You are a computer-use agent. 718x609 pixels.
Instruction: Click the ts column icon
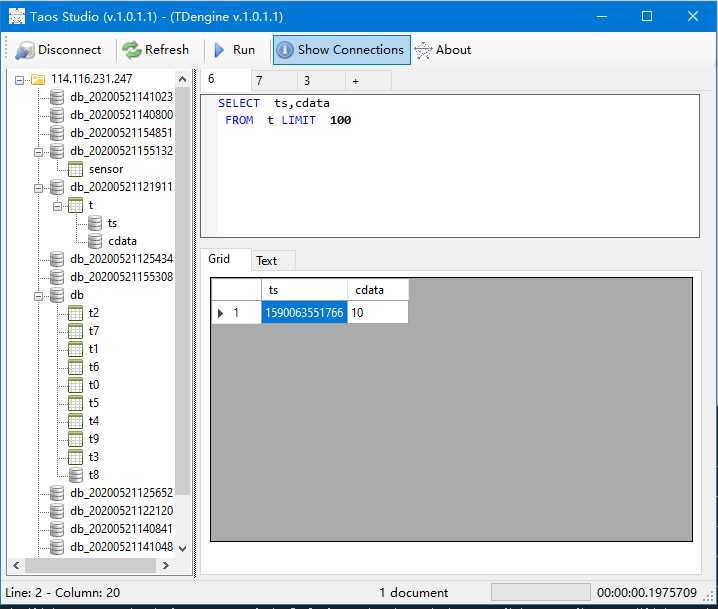[95, 223]
